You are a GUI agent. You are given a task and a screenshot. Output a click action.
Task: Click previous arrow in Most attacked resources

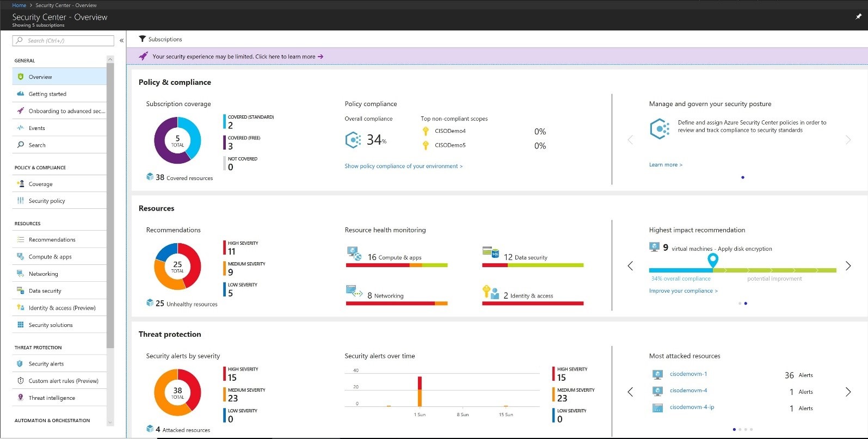point(630,392)
